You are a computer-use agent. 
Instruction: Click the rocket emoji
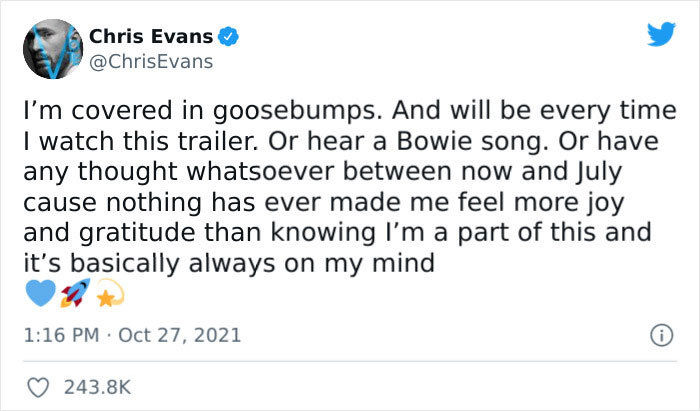coord(73,292)
